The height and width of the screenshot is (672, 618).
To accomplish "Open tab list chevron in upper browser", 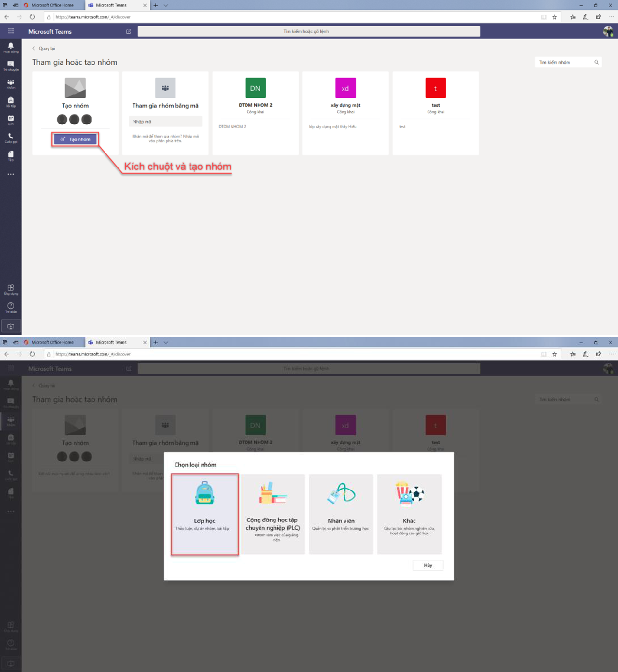I will tap(165, 5).
